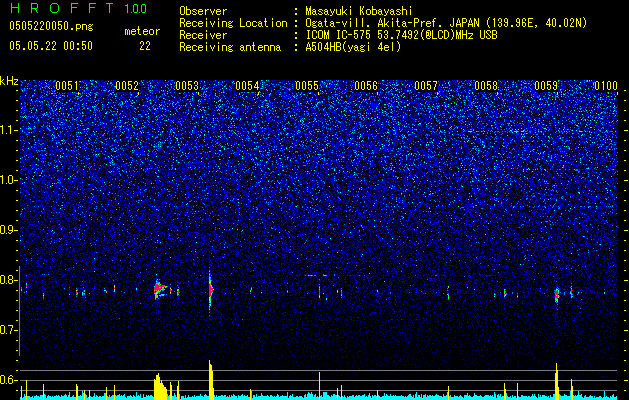The height and width of the screenshot is (400, 629).
Task: Select the A504HB(yagi 4el) antenna text
Action: [x=353, y=47]
